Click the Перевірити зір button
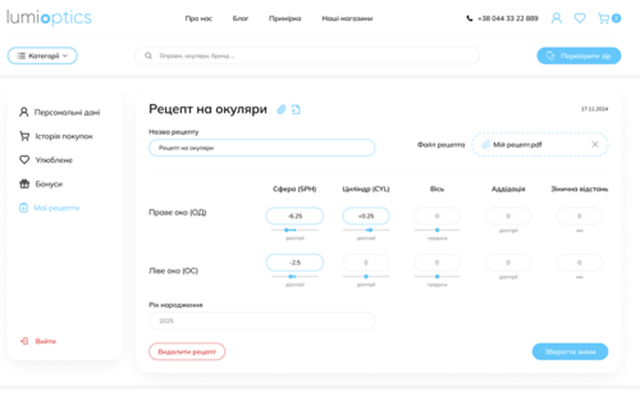The width and height of the screenshot is (640, 400). tap(579, 56)
